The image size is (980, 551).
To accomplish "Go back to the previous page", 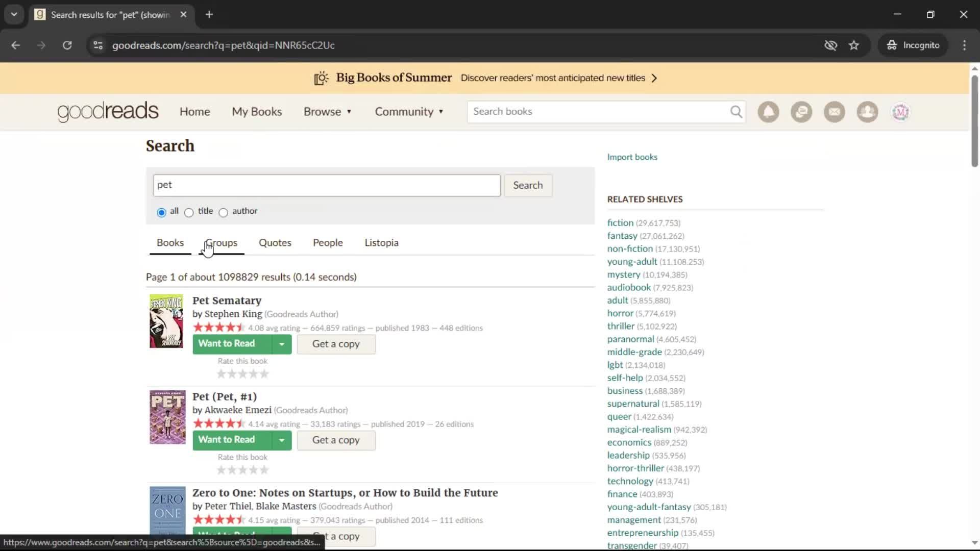I will 16,45.
